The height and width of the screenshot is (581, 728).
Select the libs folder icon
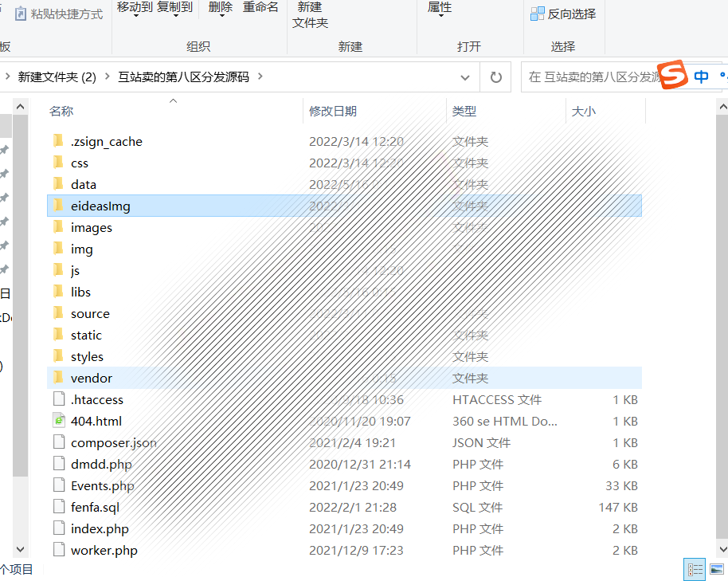pos(58,291)
